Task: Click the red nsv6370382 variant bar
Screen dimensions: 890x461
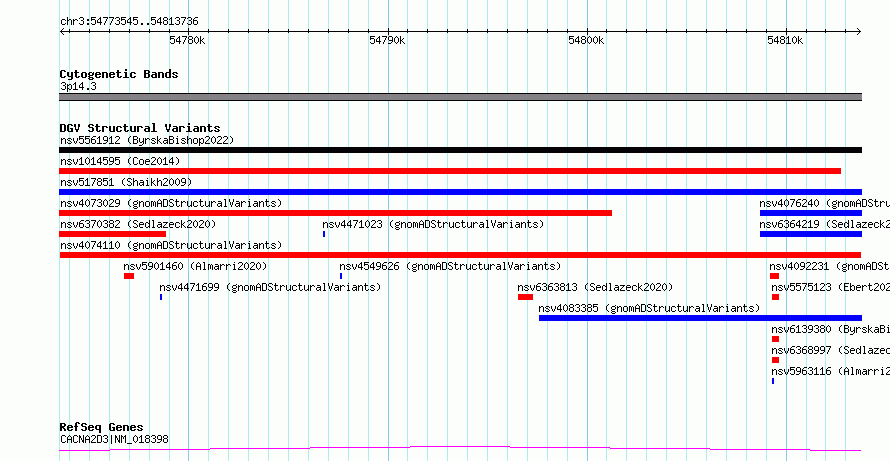Action: click(112, 234)
